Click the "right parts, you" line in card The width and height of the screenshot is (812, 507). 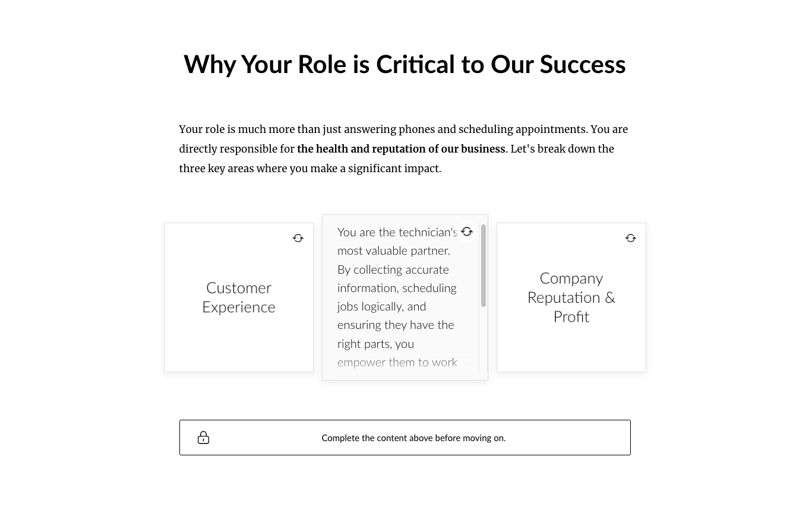[x=375, y=344]
